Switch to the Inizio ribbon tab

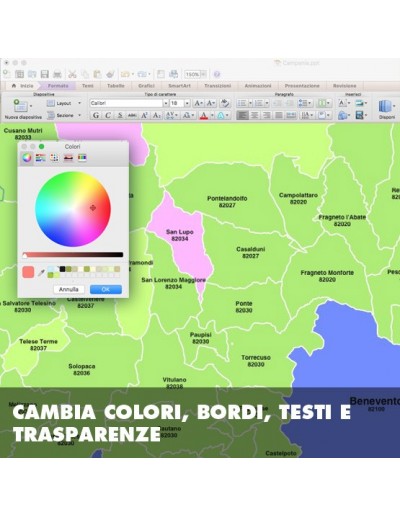(23, 86)
